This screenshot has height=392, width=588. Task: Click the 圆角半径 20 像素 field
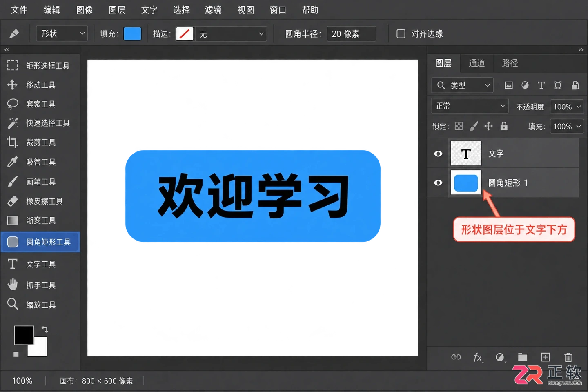pos(351,33)
